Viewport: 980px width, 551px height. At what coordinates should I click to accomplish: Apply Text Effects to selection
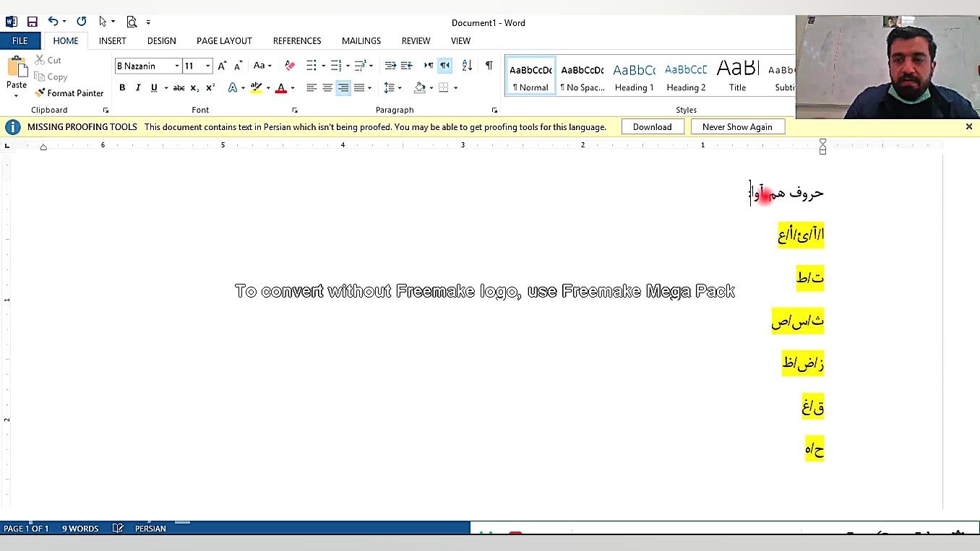pos(233,88)
